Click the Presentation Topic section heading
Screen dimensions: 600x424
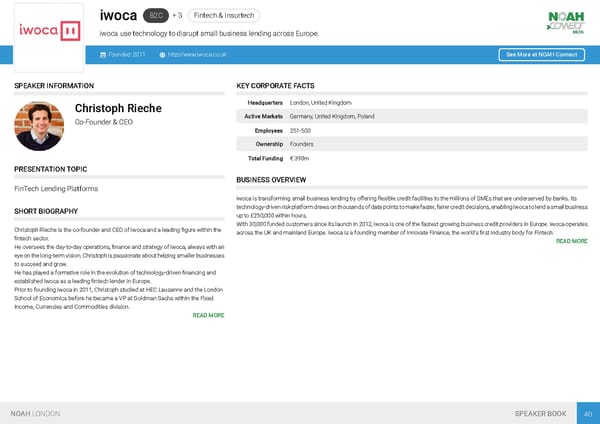pos(50,169)
